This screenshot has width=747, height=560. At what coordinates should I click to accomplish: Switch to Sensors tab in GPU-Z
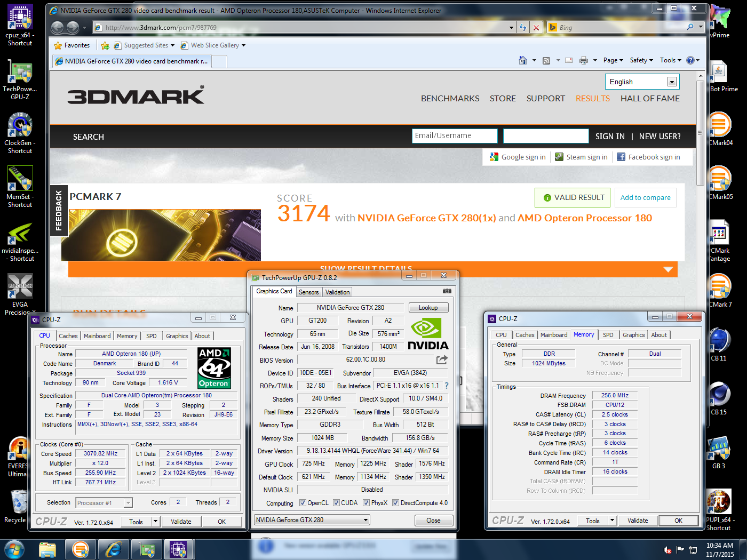point(308,292)
